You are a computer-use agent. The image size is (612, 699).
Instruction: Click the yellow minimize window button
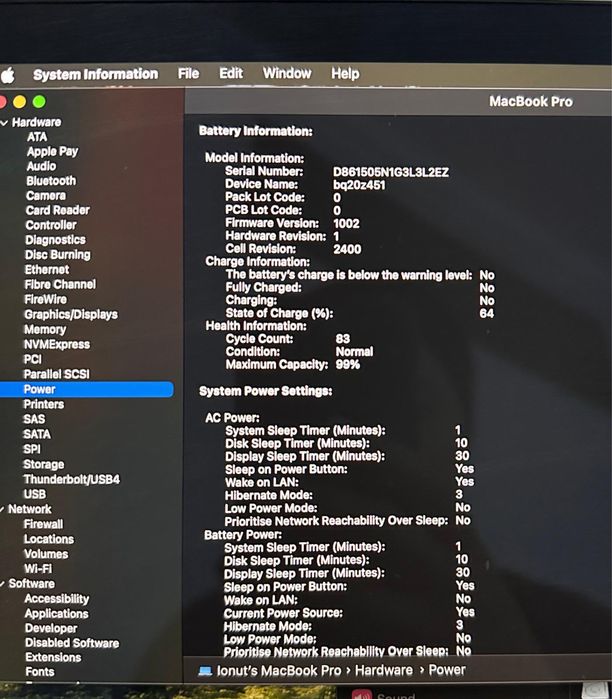[19, 102]
